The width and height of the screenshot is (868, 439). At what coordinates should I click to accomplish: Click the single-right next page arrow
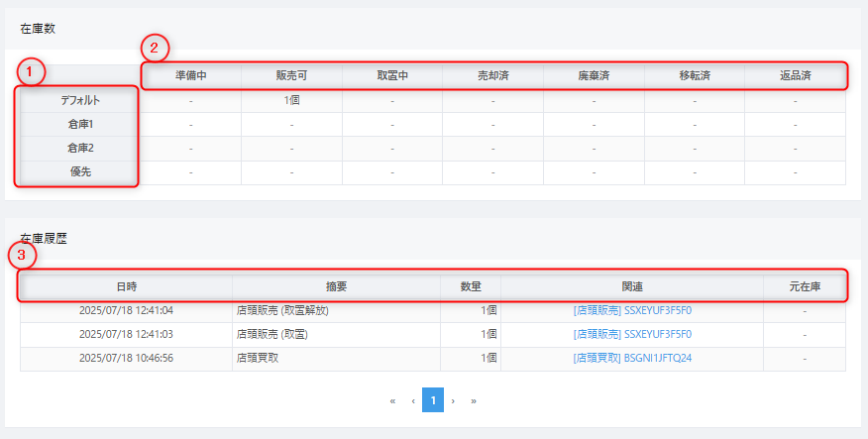pyautogui.click(x=454, y=401)
